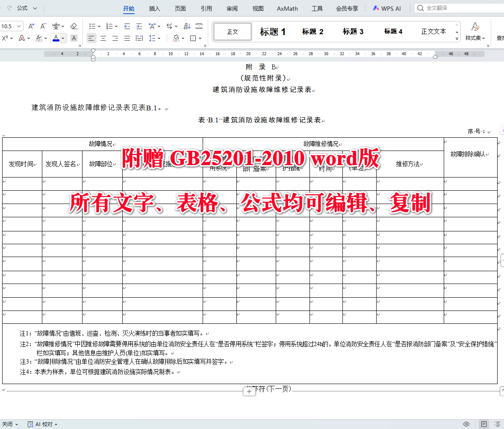Toggle center text alignment
This screenshot has width=504, height=429.
103,38
